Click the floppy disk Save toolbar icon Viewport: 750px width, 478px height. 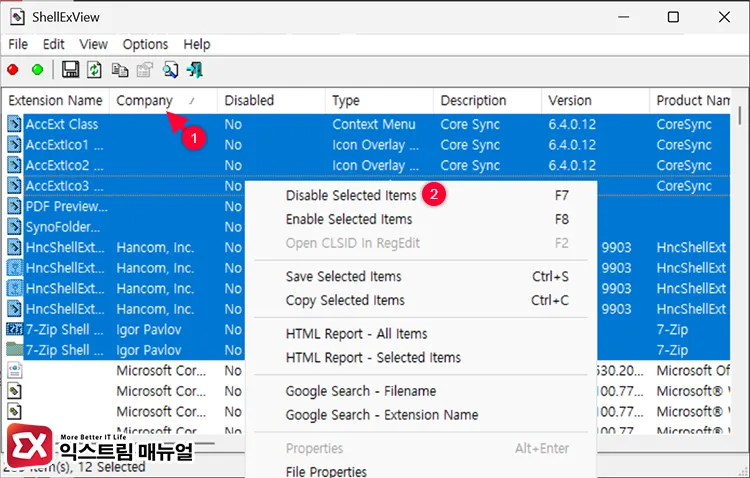70,70
